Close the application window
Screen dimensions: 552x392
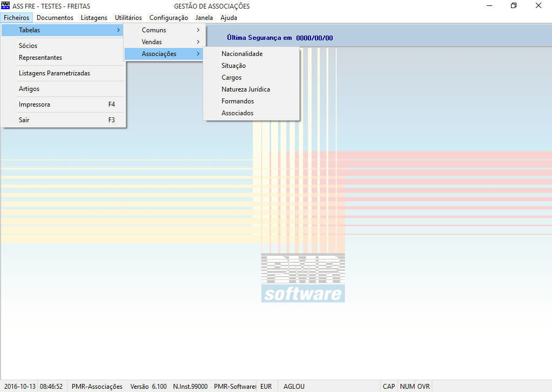pos(539,5)
